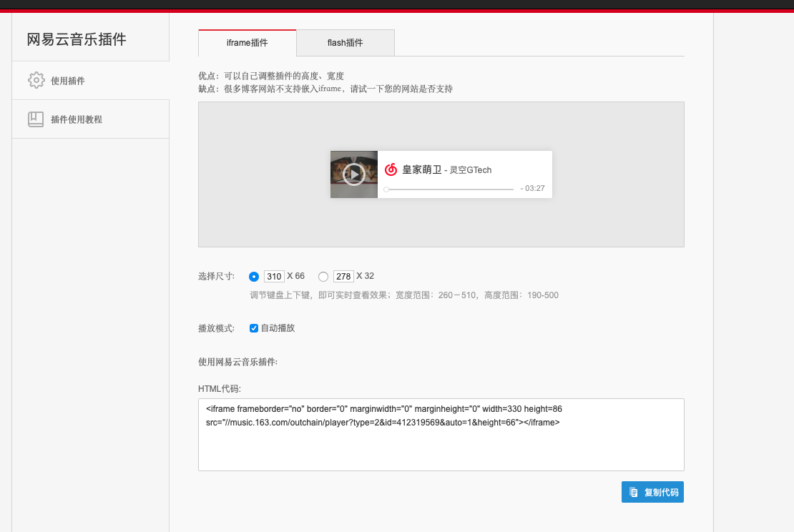Click inside the HTML代码 text area

(441, 435)
